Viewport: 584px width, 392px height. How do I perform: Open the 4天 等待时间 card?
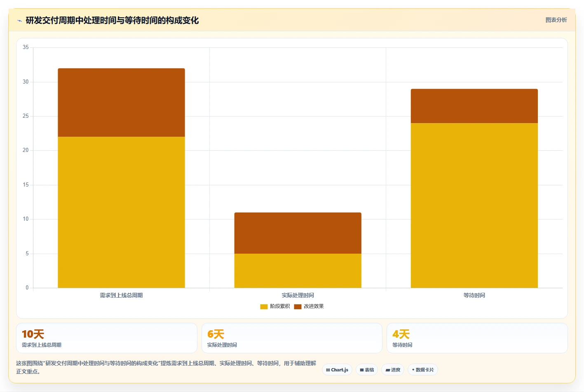(477, 338)
